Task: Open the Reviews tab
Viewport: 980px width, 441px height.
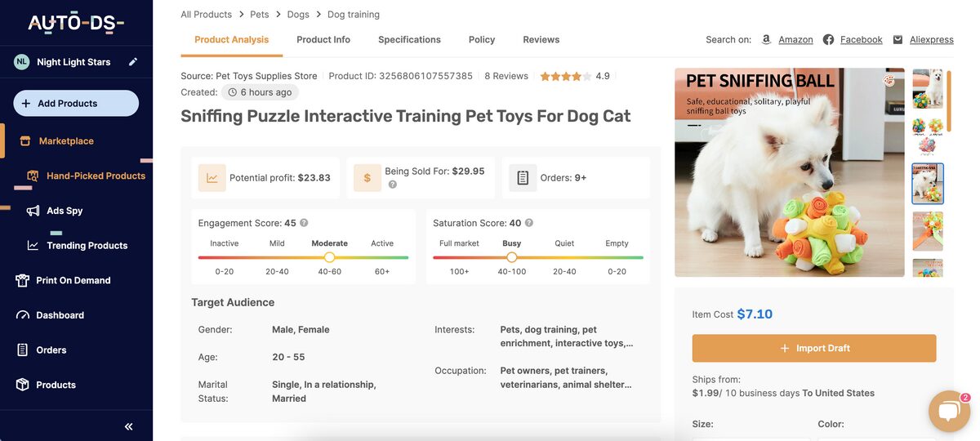Action: 541,39
